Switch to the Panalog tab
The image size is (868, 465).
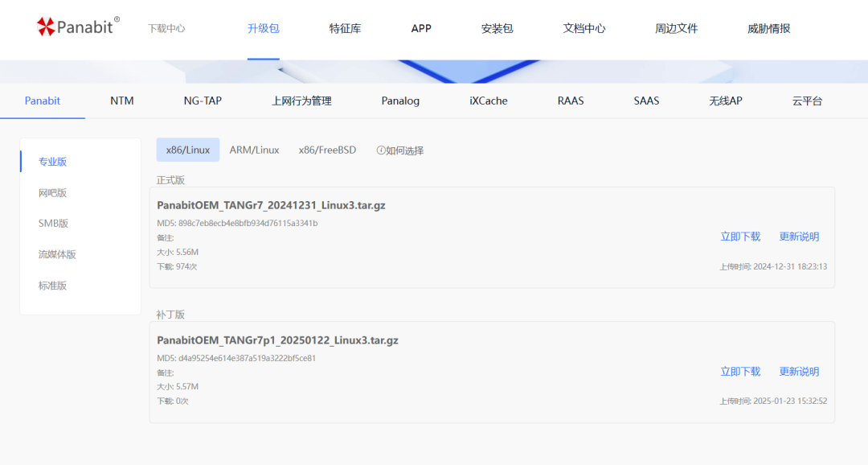(x=400, y=101)
